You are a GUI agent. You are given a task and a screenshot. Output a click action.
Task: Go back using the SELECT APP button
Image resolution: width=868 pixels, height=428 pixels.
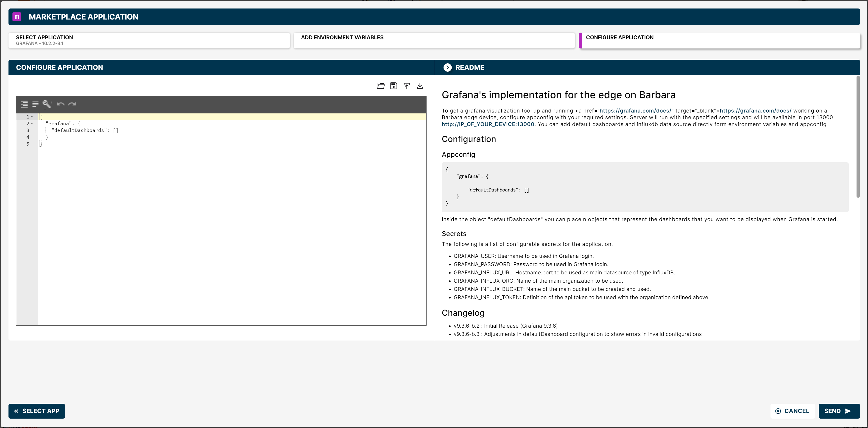click(36, 411)
